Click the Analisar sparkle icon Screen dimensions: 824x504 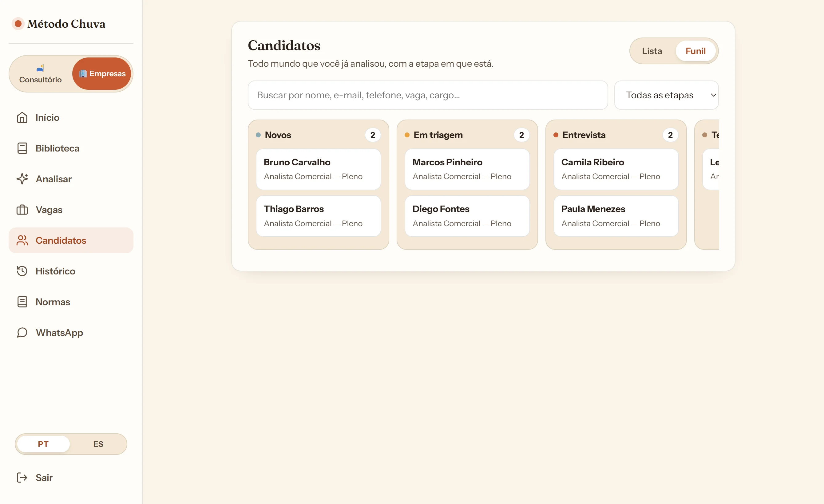pyautogui.click(x=22, y=179)
